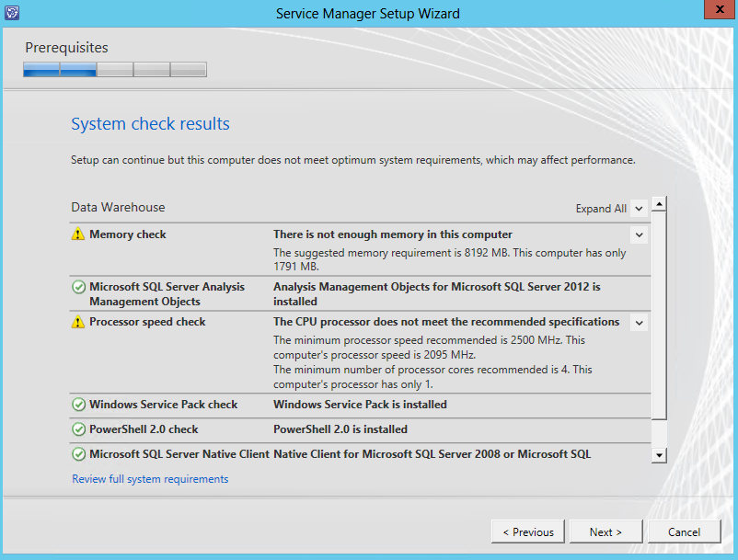Click the Service Manager icon in title bar
738x560 pixels.
pyautogui.click(x=13, y=13)
